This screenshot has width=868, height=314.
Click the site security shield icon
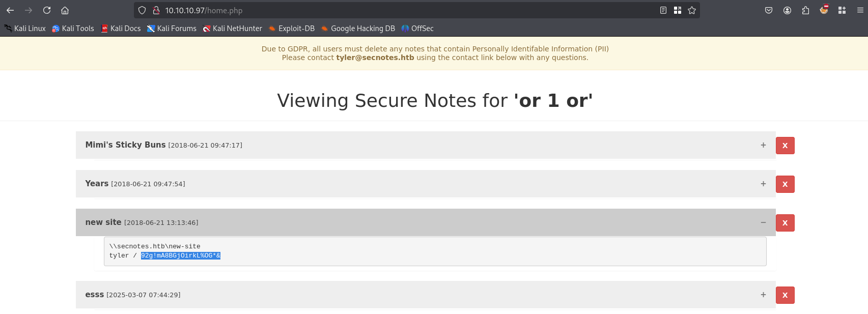point(142,10)
